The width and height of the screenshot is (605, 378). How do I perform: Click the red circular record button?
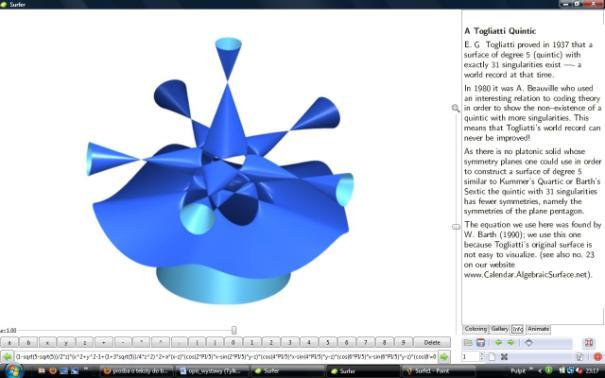[598, 357]
